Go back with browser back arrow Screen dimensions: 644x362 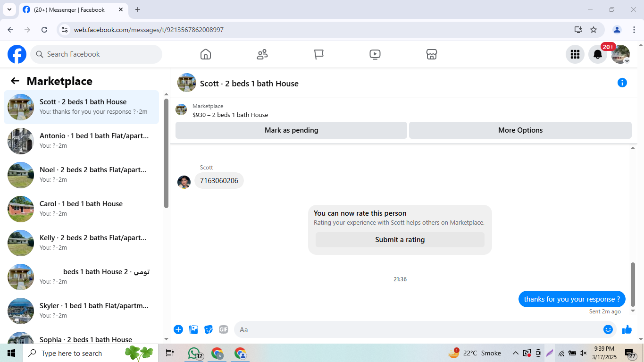coord(10,30)
